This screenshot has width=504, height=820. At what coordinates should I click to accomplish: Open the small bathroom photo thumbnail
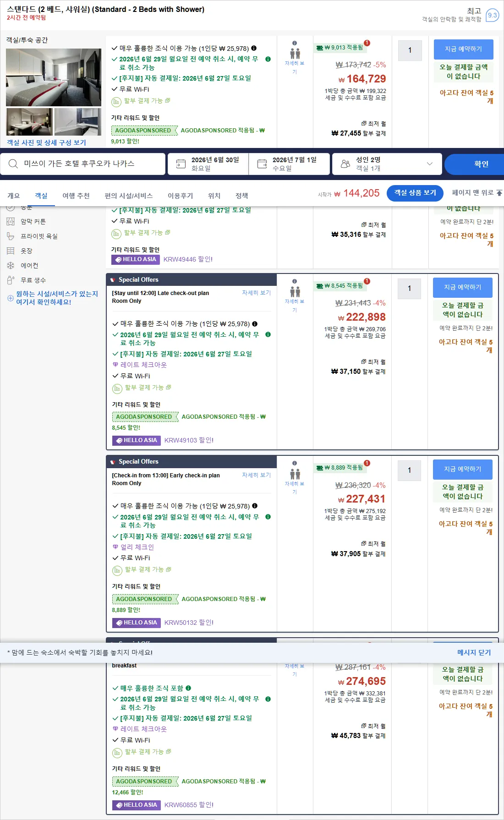click(78, 122)
